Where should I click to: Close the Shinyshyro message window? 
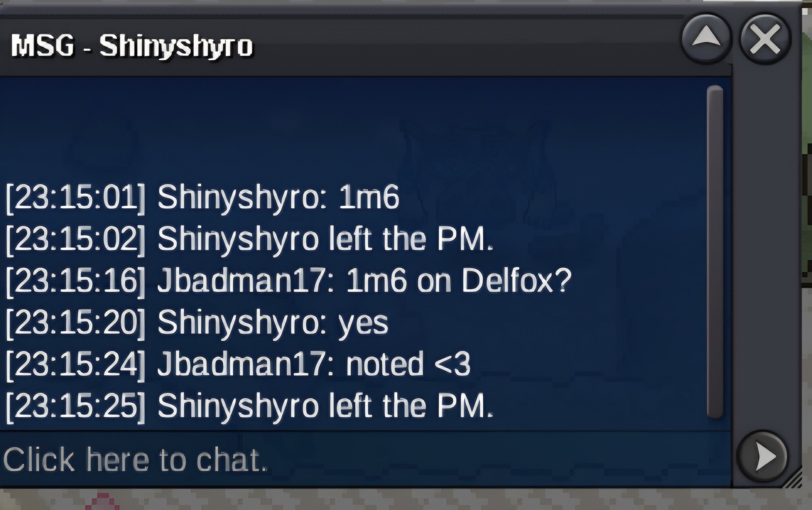(765, 39)
